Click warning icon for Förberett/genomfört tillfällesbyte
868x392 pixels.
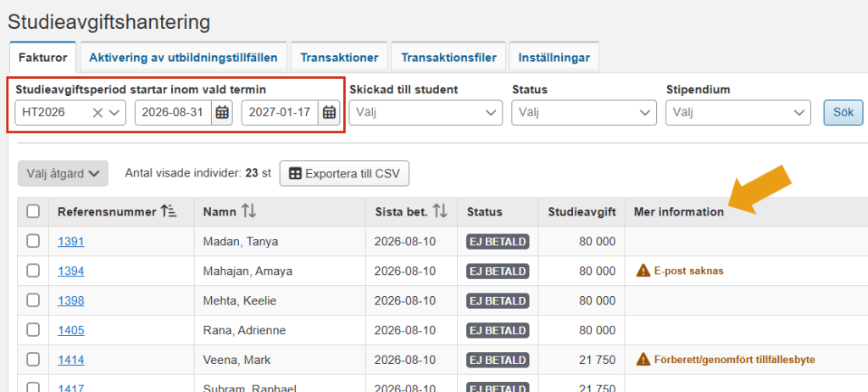pyautogui.click(x=643, y=360)
